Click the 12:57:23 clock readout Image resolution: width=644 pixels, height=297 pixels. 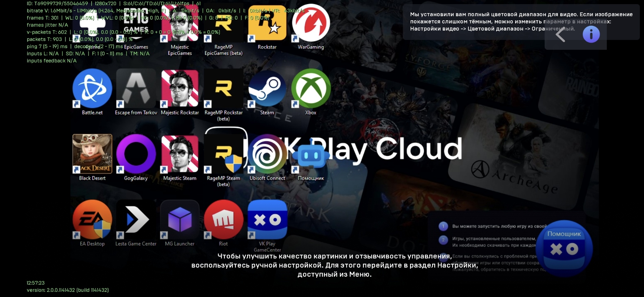35,283
